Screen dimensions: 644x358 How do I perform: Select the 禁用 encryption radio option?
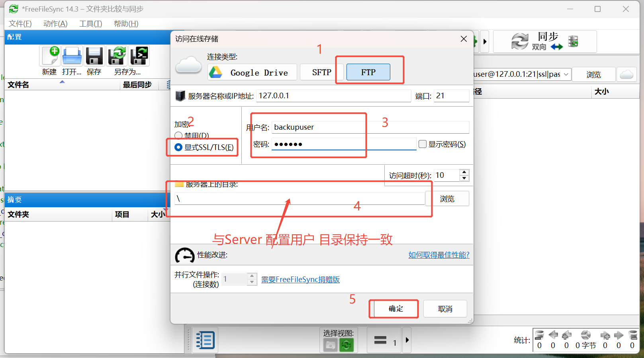(x=178, y=136)
